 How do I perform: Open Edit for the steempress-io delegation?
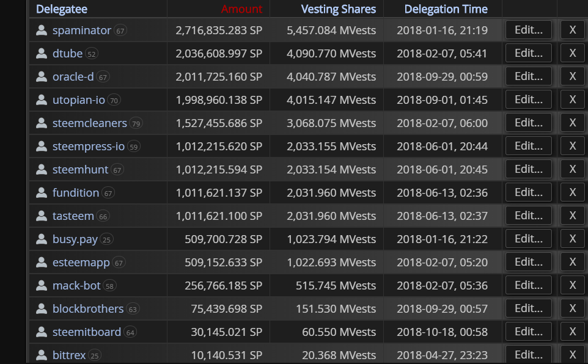[x=528, y=146]
